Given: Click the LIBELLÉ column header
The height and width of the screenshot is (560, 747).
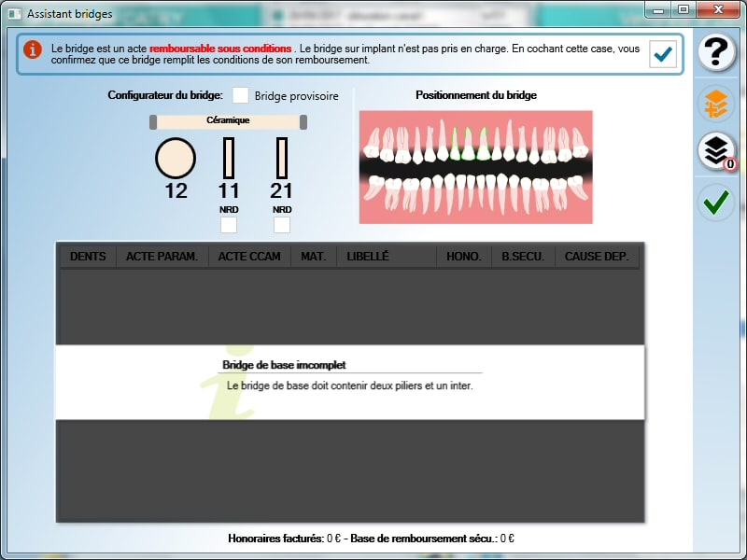Looking at the screenshot, I should (368, 257).
